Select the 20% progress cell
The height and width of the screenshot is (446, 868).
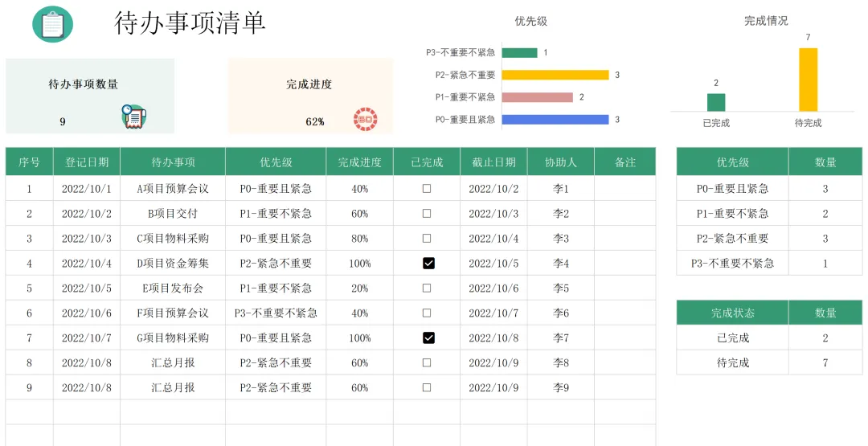(360, 288)
